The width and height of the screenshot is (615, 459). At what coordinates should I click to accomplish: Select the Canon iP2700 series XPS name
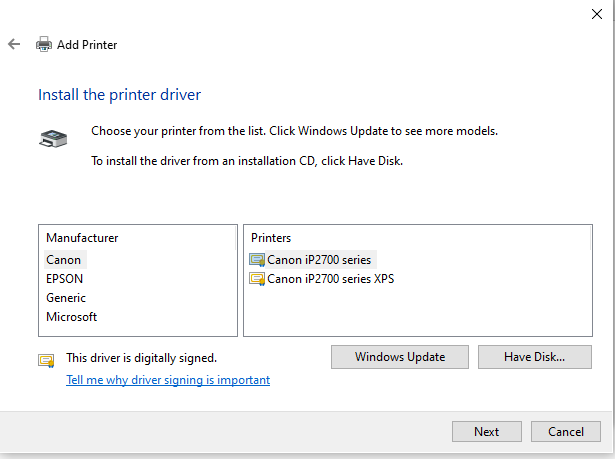(331, 279)
